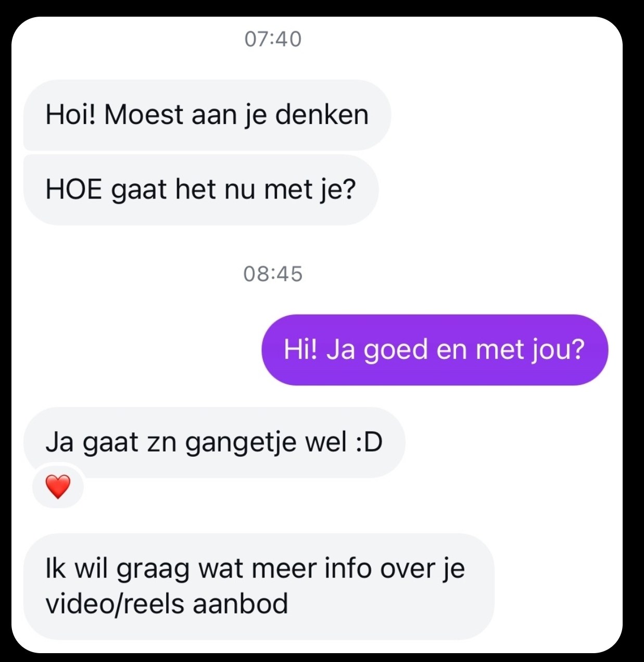Select the "HOE gaat het nu met je?" bubble
Viewport: 644px width, 662px height.
coord(201,190)
